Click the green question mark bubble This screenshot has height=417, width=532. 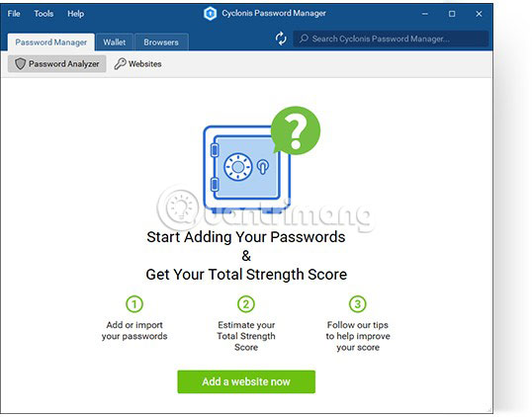click(x=296, y=130)
